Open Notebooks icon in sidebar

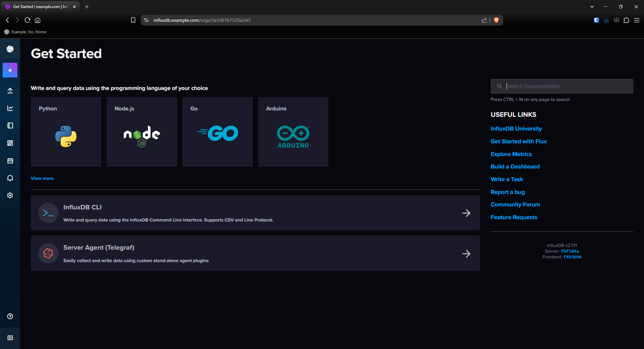10,126
